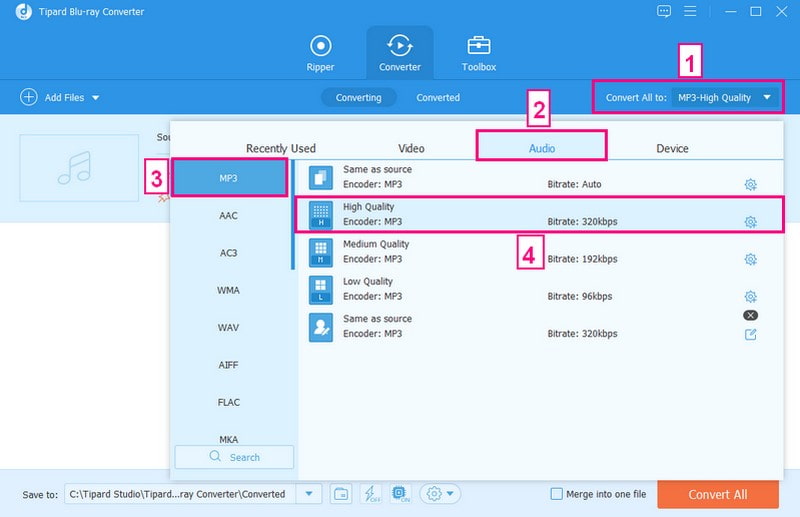Select AIFF format in sidebar

(x=229, y=365)
